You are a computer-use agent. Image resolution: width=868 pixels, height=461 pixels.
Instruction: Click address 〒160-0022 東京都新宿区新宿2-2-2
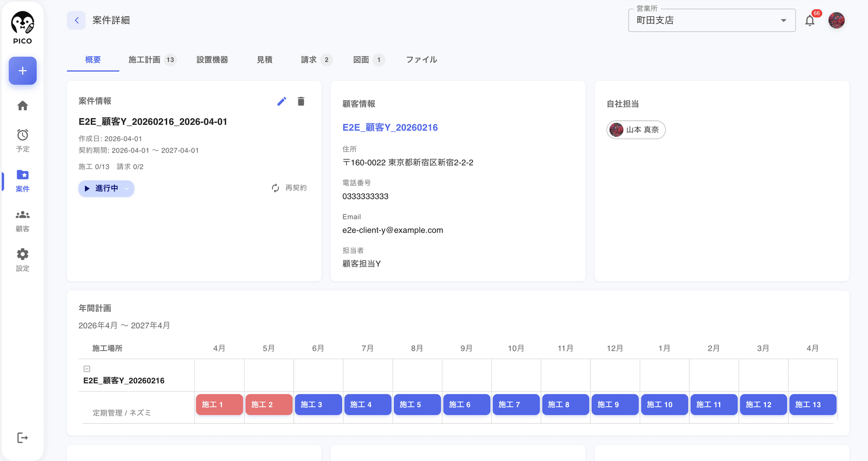408,162
